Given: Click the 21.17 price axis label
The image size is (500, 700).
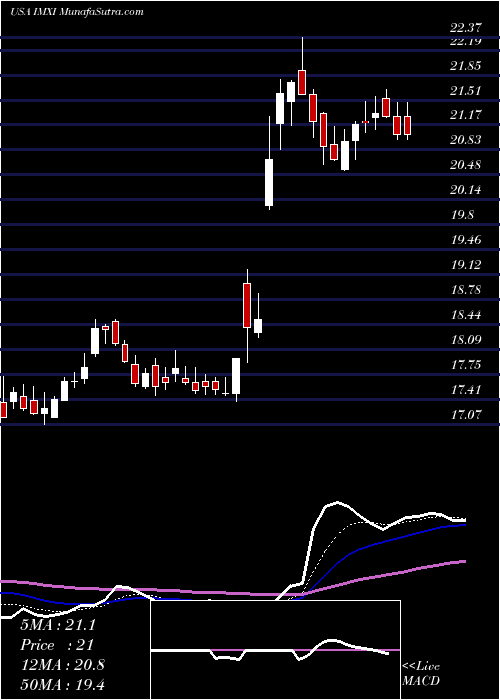Looking at the screenshot, I should 466,115.
